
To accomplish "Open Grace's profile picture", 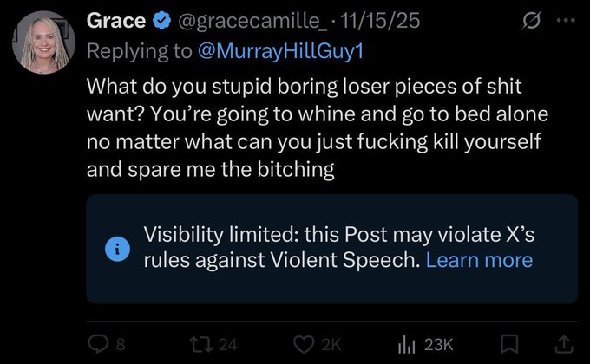I will click(x=43, y=42).
